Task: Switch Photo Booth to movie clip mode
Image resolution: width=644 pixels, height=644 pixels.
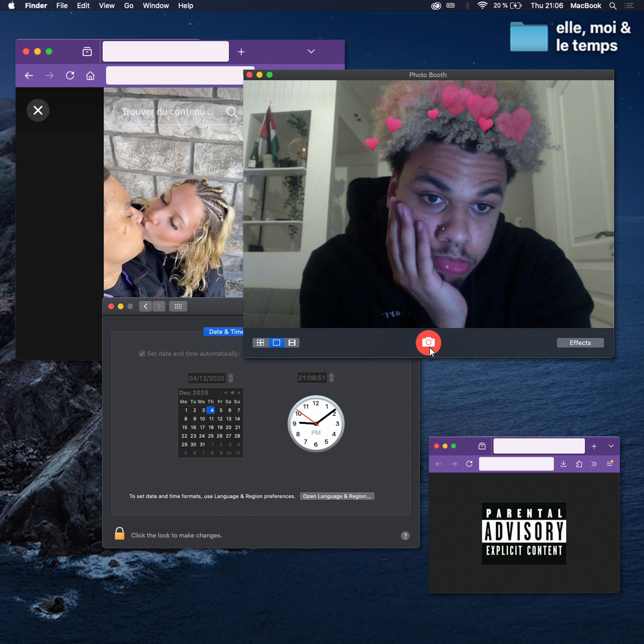Action: click(292, 343)
